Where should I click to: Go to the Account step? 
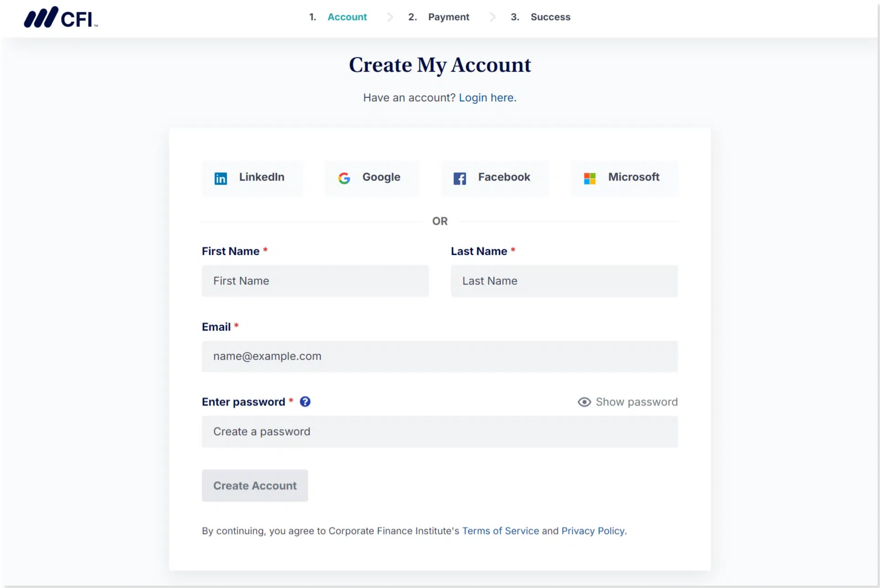(x=347, y=17)
